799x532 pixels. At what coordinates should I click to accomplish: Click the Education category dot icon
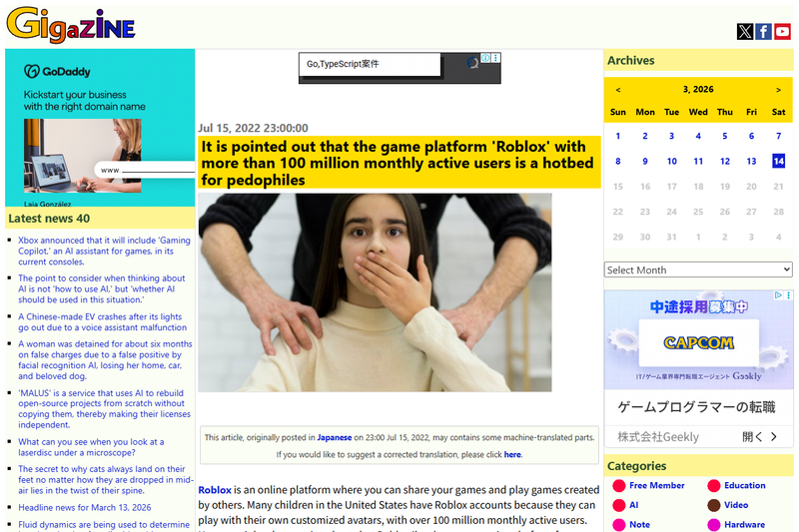click(x=714, y=486)
